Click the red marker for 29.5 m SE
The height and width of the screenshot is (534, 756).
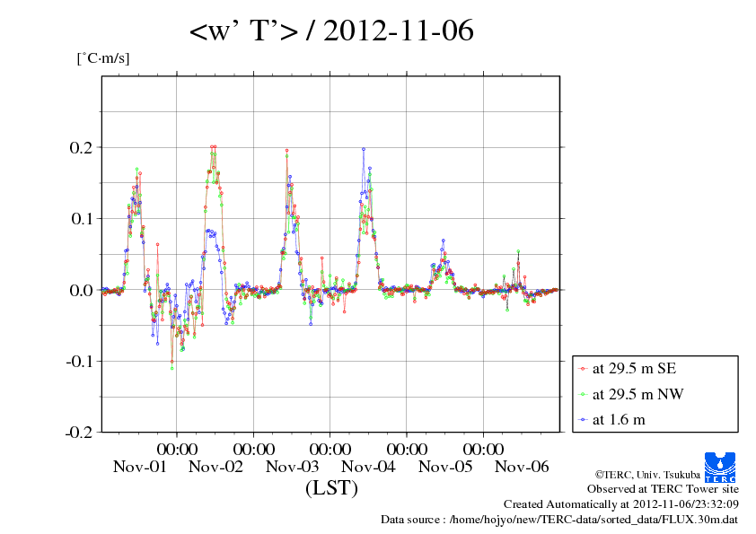[583, 369]
